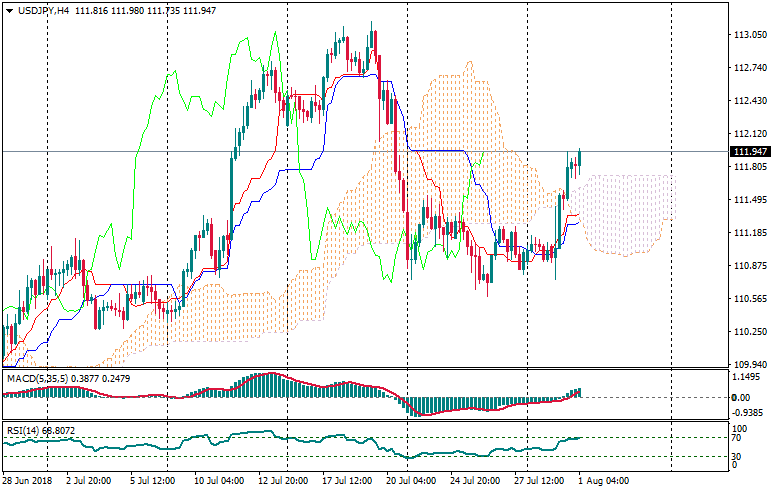Click the triangle arrow before USDJPY,H4
The width and height of the screenshot is (771, 492).
[9, 10]
